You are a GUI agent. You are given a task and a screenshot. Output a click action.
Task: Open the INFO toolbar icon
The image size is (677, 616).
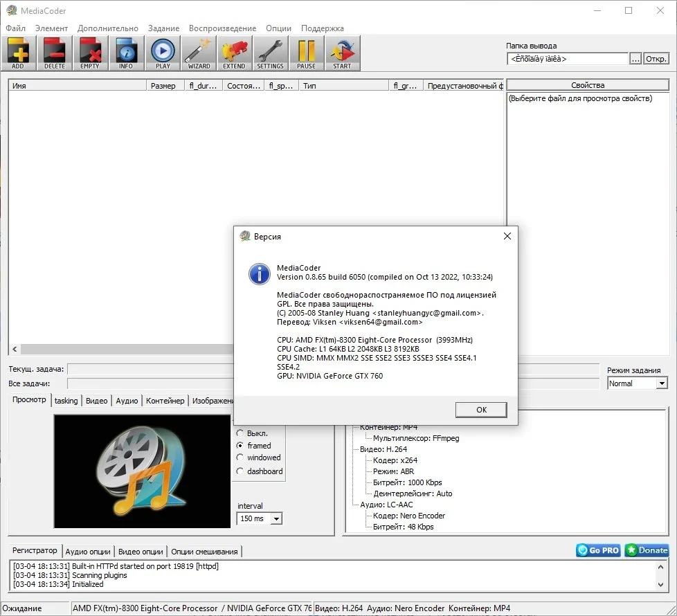126,53
